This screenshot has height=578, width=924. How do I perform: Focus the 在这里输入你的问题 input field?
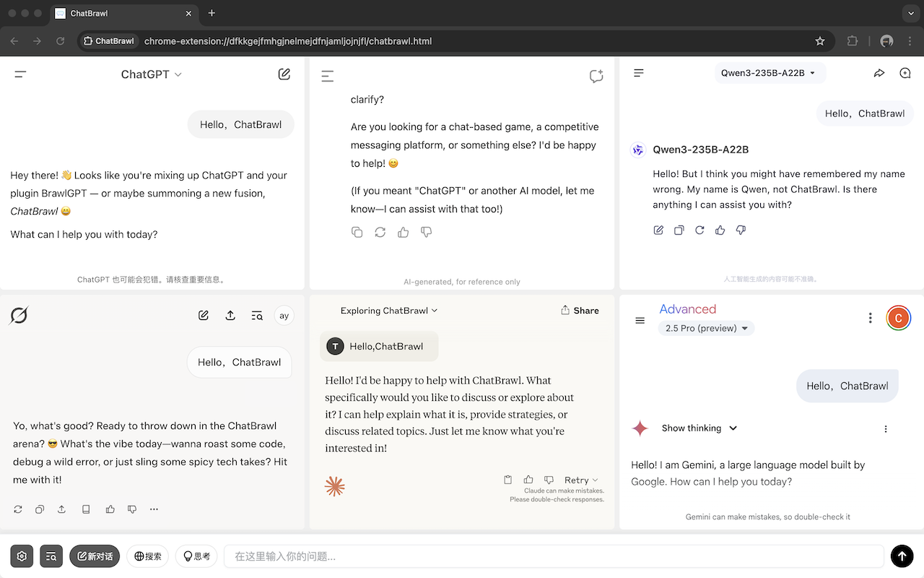554,556
